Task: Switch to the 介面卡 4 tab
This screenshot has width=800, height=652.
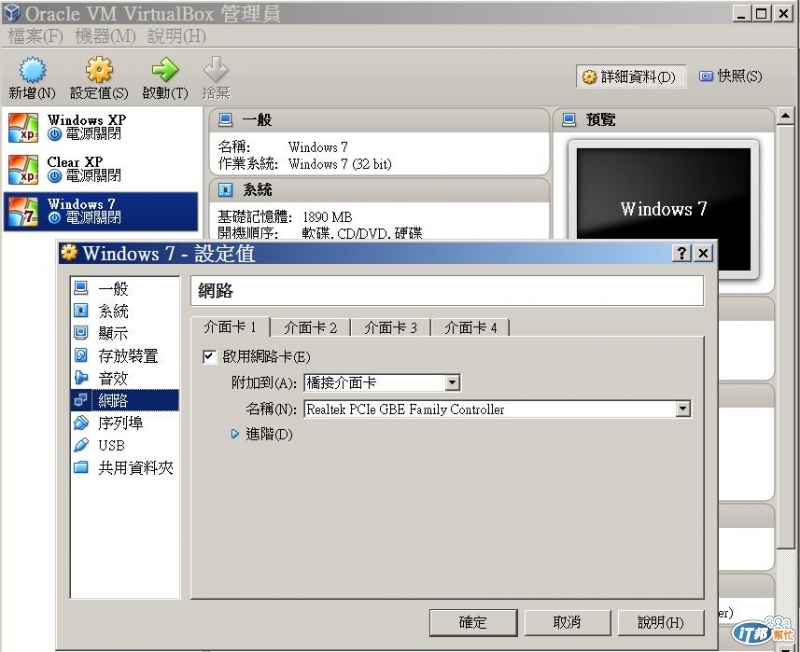Action: (471, 328)
